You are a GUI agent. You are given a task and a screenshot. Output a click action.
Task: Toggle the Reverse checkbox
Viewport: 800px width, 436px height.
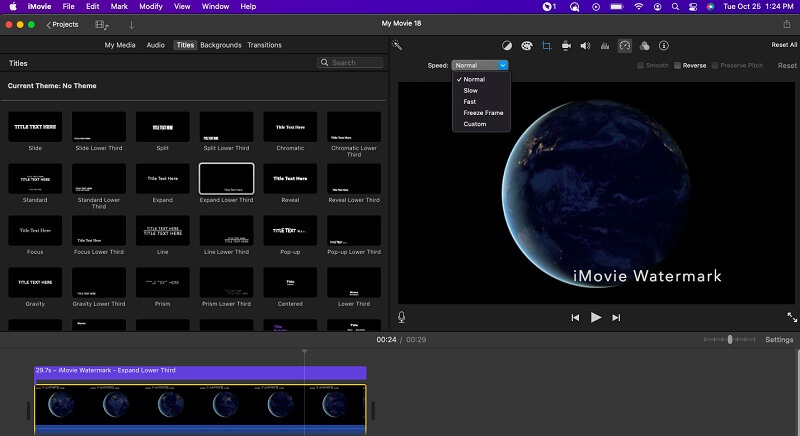pos(678,65)
